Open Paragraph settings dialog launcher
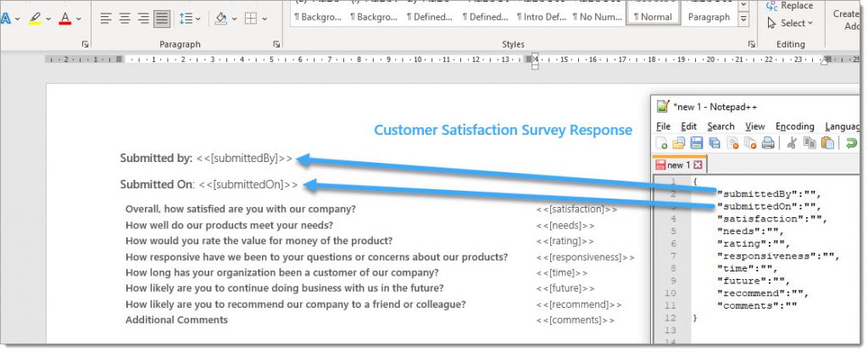Image resolution: width=868 pixels, height=352 pixels. 277,44
